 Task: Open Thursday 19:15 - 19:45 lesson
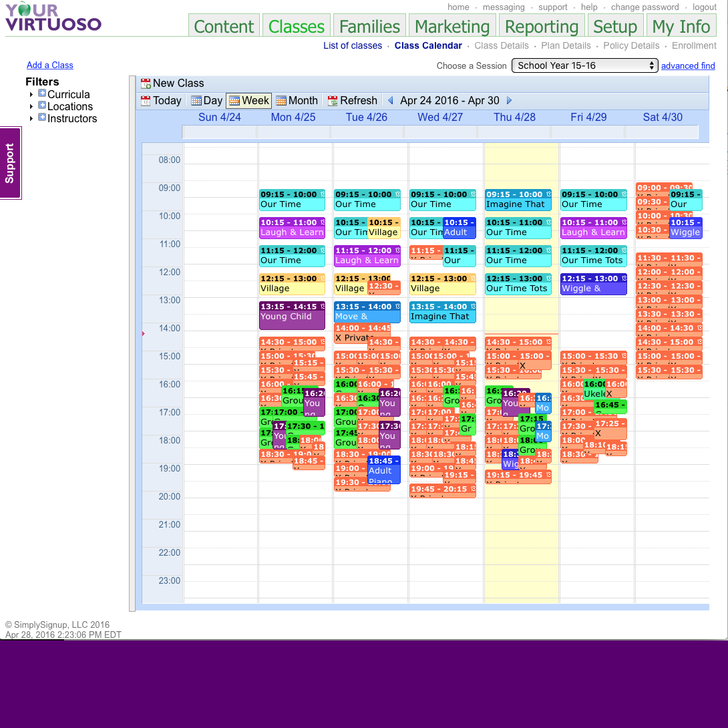518,477
